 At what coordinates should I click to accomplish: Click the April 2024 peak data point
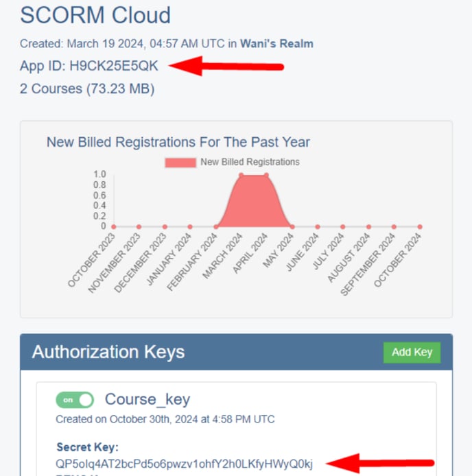(x=266, y=175)
